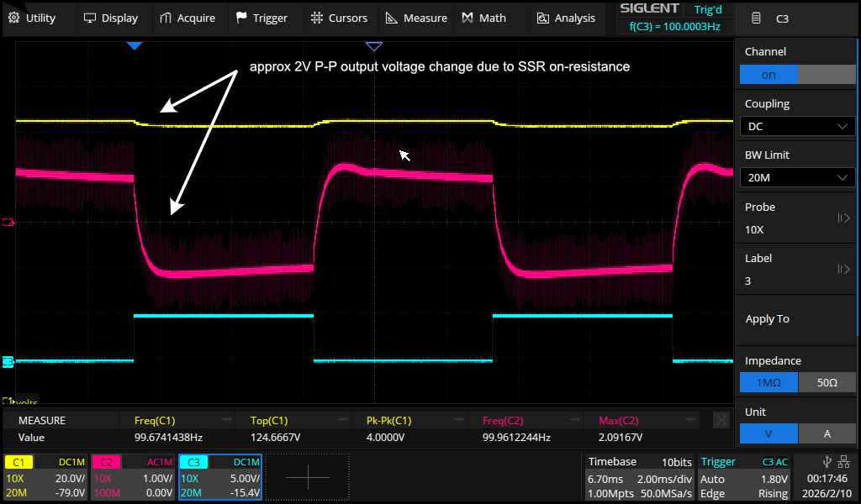
Task: Open the BW Limit 20M dropdown
Action: [x=797, y=177]
